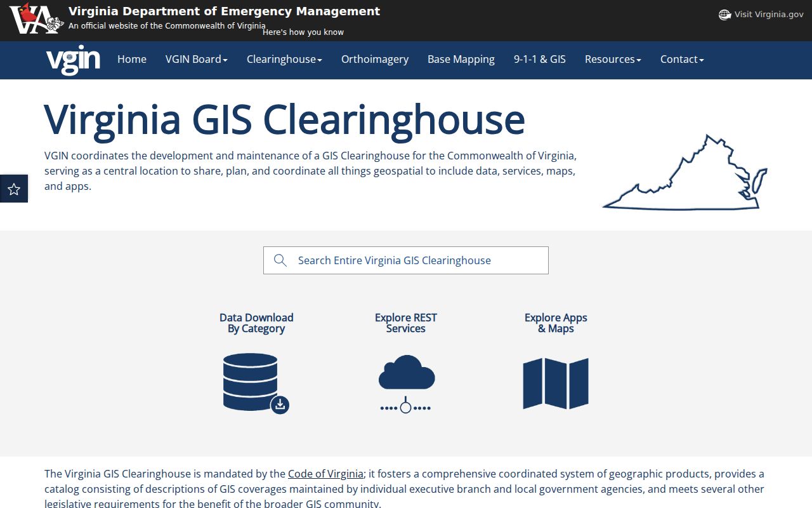Go to the Home nav item
The image size is (812, 508).
pyautogui.click(x=132, y=59)
